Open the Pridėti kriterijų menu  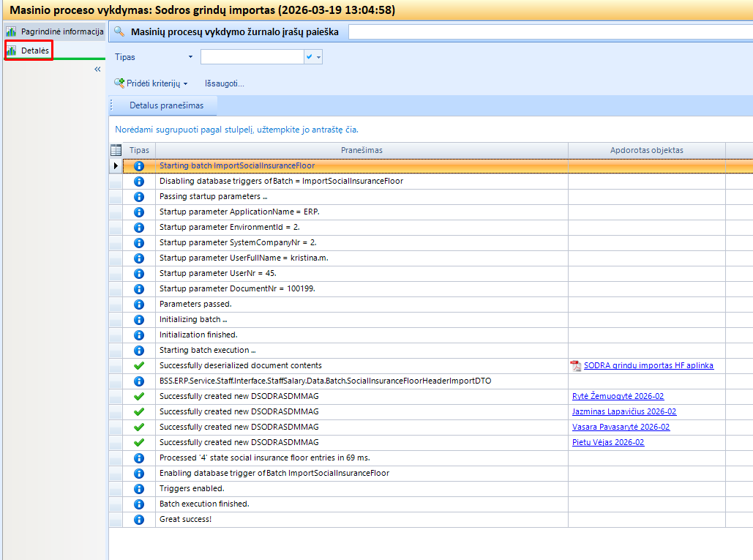point(151,83)
